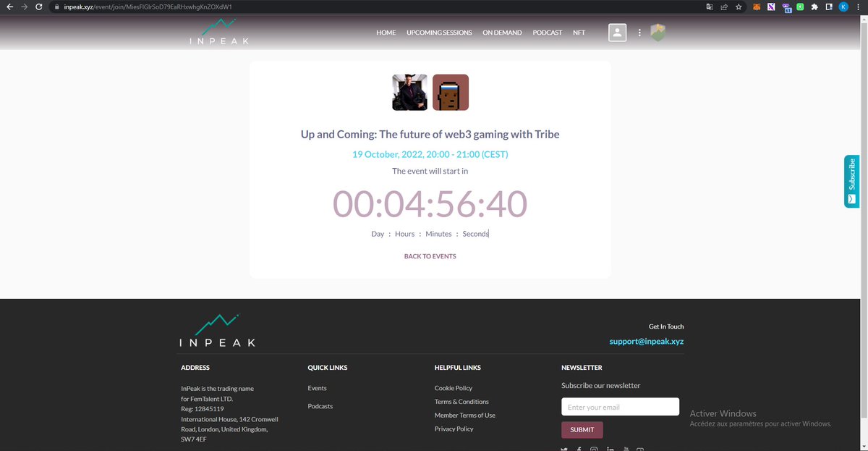This screenshot has height=451, width=868.
Task: Focus the Enter your email field
Action: tap(621, 407)
